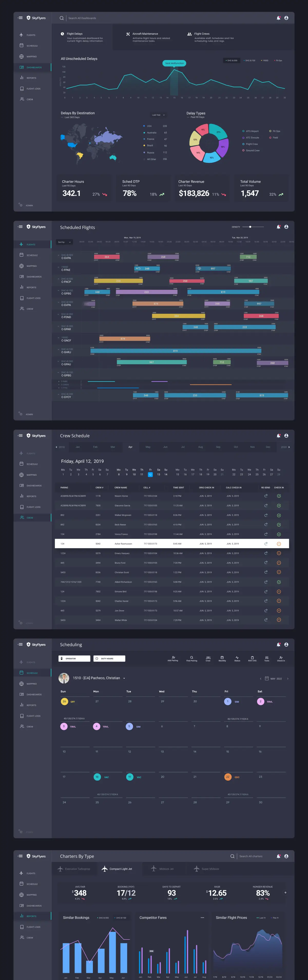
Task: Open Mapping globe icon in Dashboards screen sidebar
Action: coord(21,56)
